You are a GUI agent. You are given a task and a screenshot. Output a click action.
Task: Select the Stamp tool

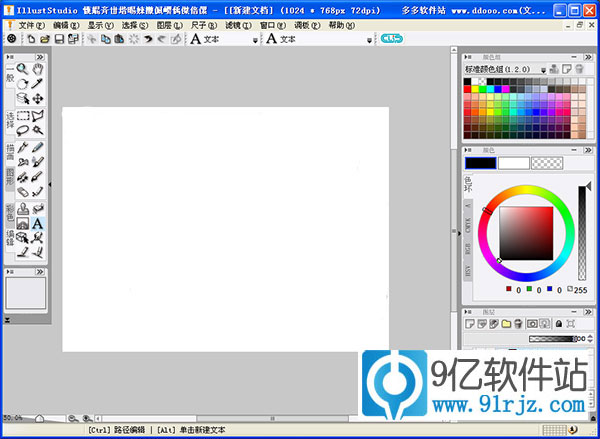coord(23,209)
